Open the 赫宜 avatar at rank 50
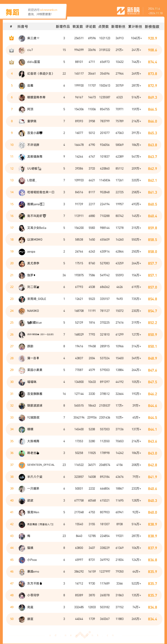 pyautogui.click(x=22, y=619)
